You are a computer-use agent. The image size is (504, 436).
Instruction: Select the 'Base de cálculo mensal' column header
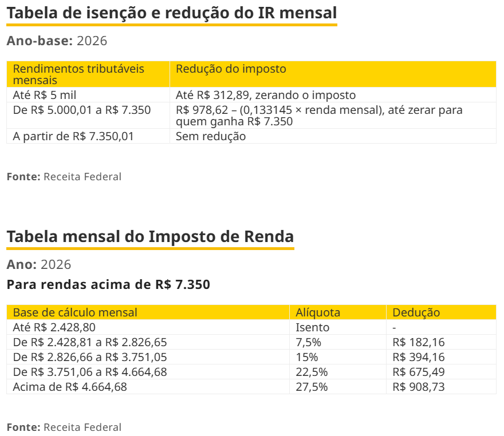pyautogui.click(x=75, y=312)
